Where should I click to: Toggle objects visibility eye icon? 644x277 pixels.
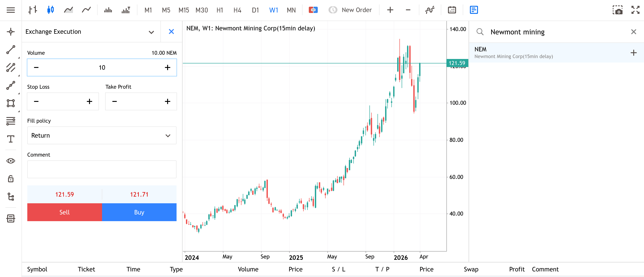click(x=11, y=161)
